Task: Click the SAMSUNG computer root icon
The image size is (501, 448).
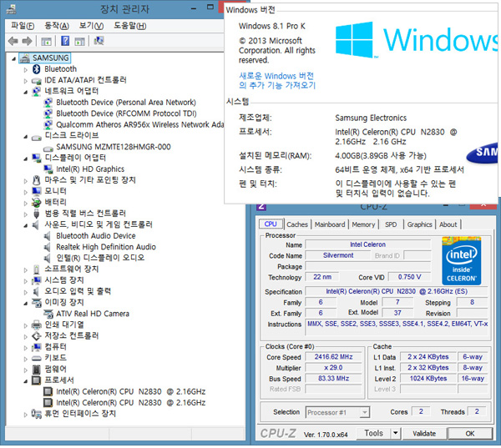Action: [x=24, y=58]
